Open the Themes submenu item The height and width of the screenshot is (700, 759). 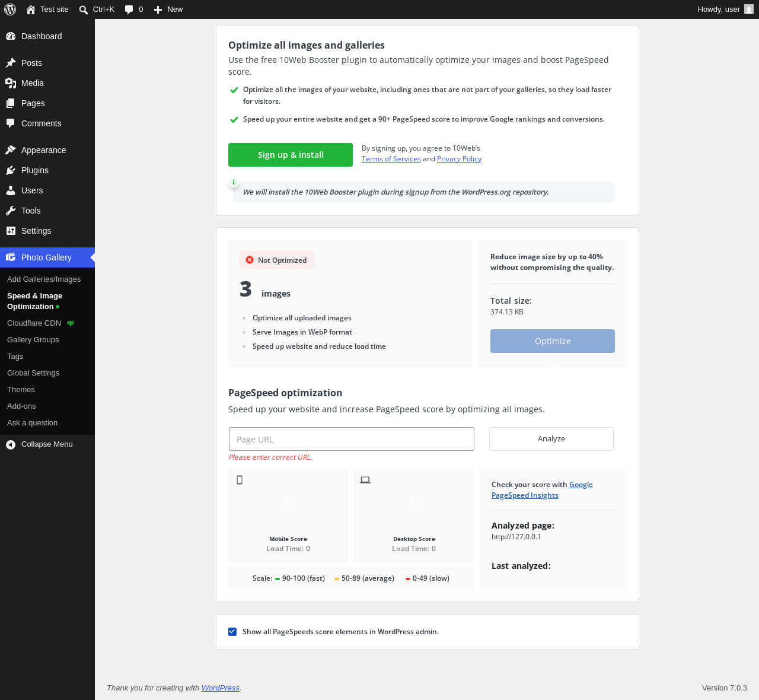point(21,390)
